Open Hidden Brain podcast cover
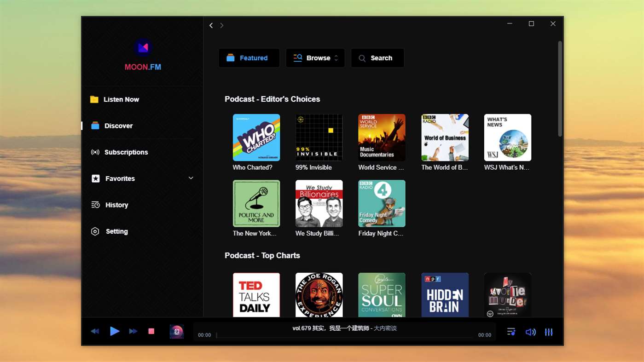 click(x=445, y=295)
